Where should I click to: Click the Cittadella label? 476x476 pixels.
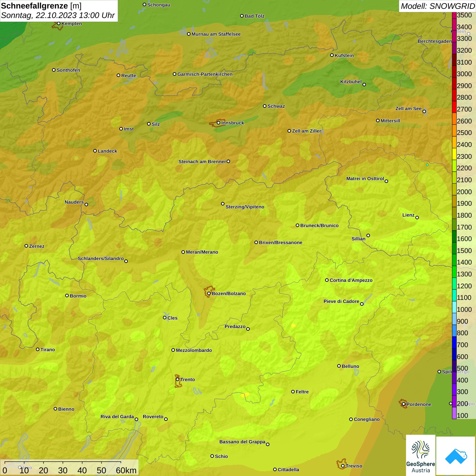click(288, 470)
